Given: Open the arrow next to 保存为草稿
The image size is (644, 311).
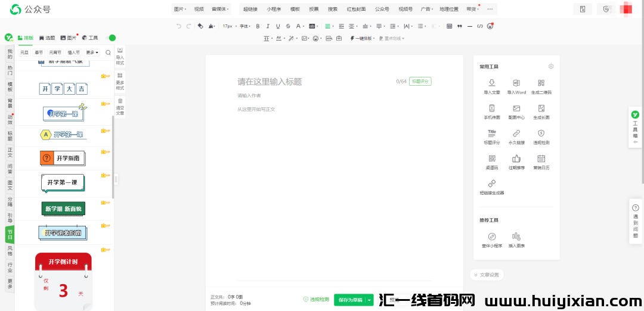Looking at the screenshot, I should [x=370, y=300].
